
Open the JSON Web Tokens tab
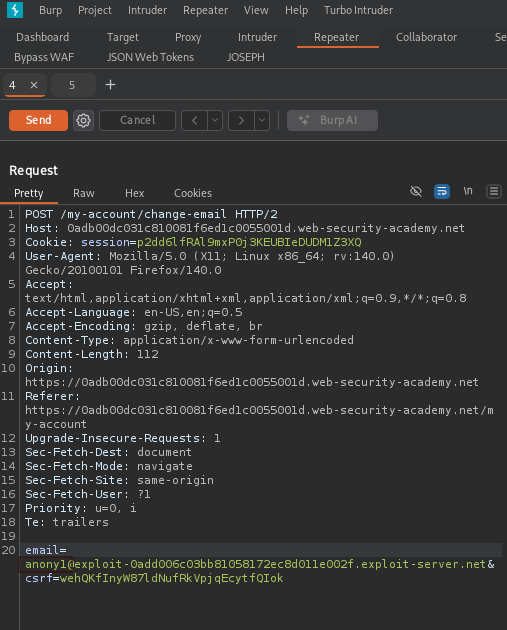point(150,57)
